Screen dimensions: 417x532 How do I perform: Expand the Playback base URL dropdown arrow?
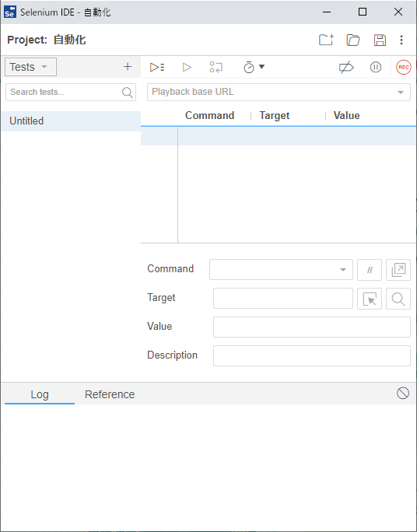(x=401, y=93)
